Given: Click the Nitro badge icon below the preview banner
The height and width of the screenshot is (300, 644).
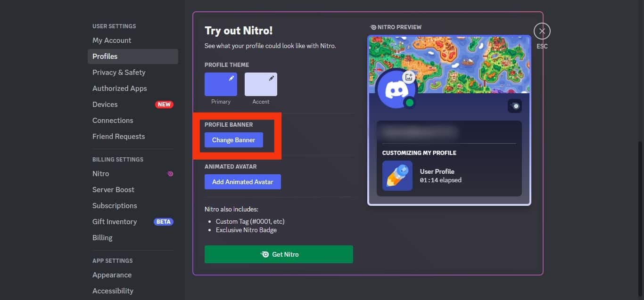Looking at the screenshot, I should pyautogui.click(x=515, y=105).
